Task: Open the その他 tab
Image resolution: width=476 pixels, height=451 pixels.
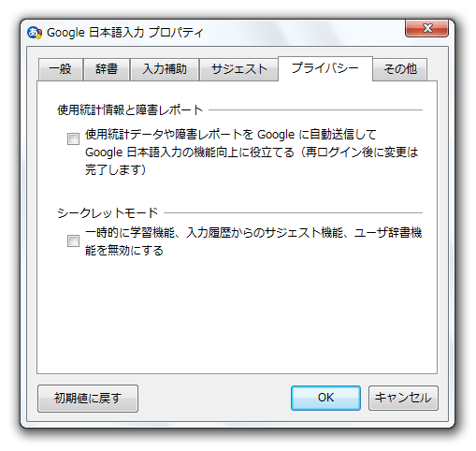Action: tap(400, 69)
